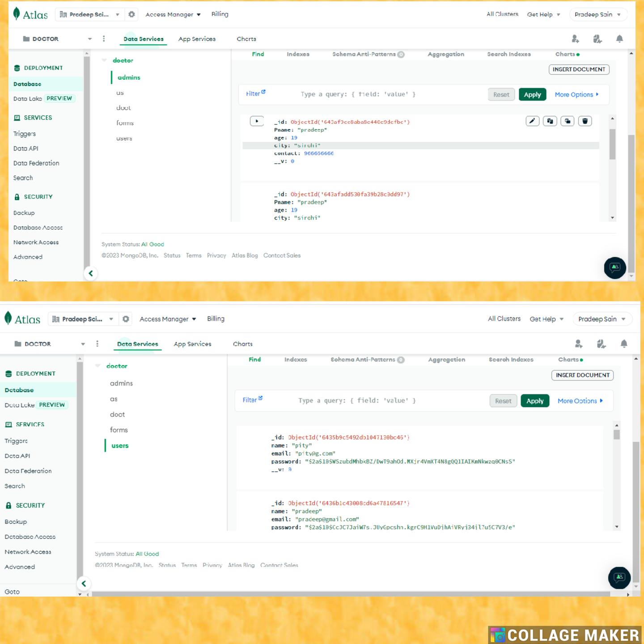This screenshot has height=644, width=644.
Task: Click Atlas leaf logo in bottom screenshot
Action: (8, 318)
